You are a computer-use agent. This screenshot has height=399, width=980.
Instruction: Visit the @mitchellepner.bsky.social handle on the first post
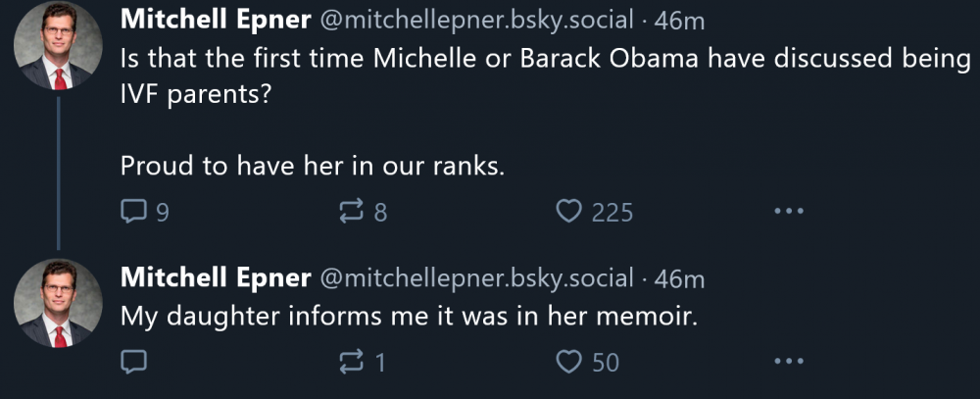pos(475,20)
